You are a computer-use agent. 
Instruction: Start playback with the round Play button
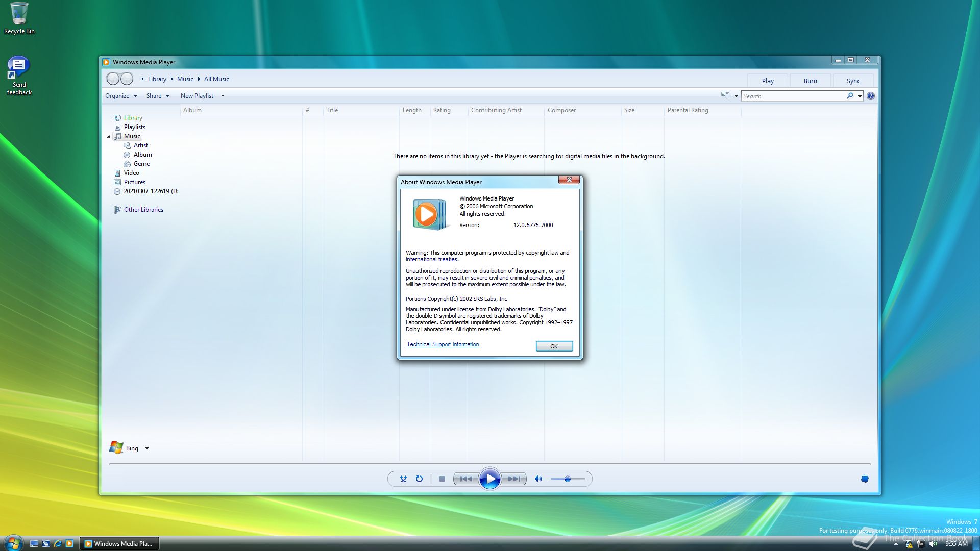click(x=490, y=479)
